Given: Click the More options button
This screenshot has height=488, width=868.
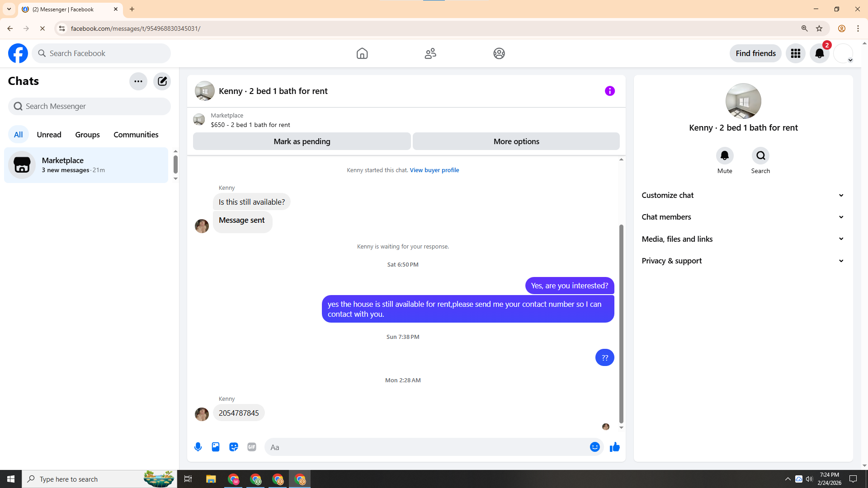Looking at the screenshot, I should [x=516, y=141].
